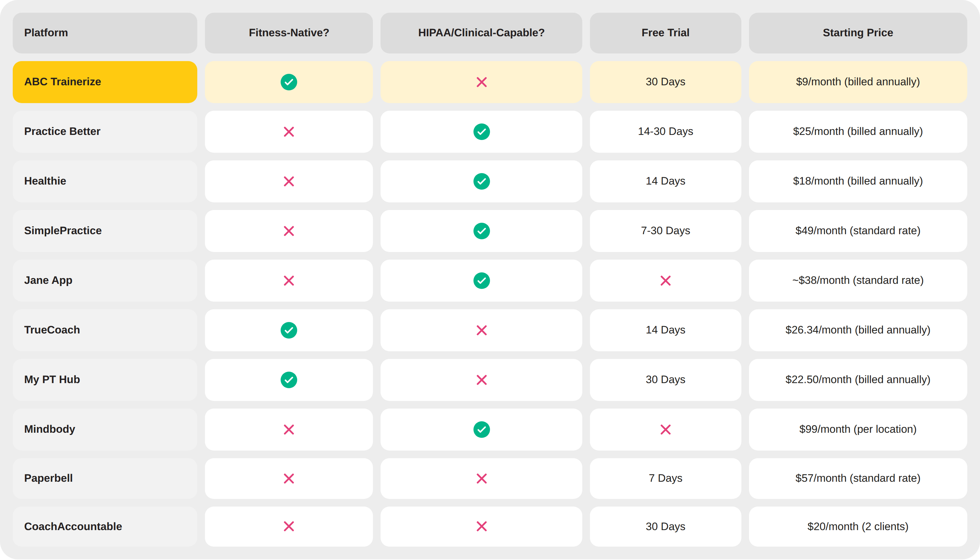The width and height of the screenshot is (980, 560).
Task: Click the red X for Jane App Fitness-Native
Action: (289, 280)
